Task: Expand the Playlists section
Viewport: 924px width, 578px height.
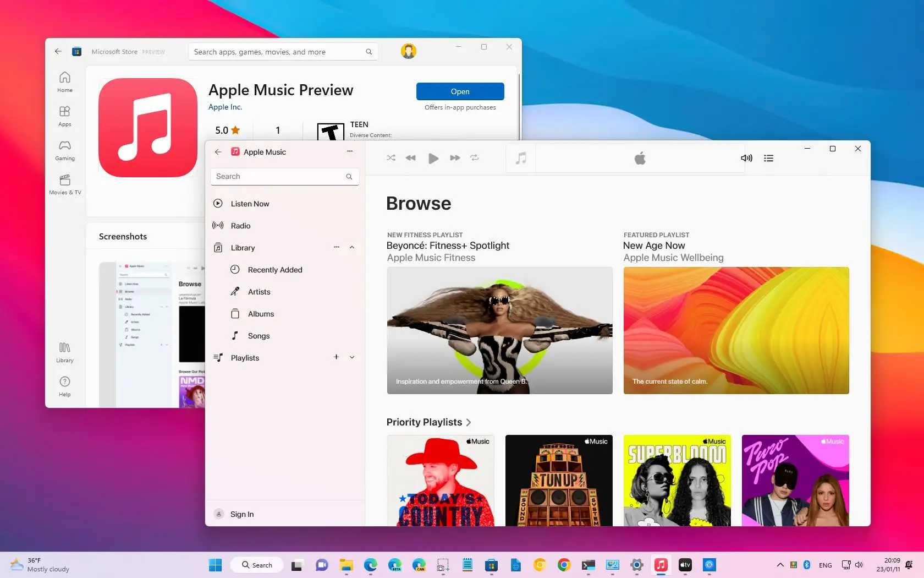Action: 351,357
